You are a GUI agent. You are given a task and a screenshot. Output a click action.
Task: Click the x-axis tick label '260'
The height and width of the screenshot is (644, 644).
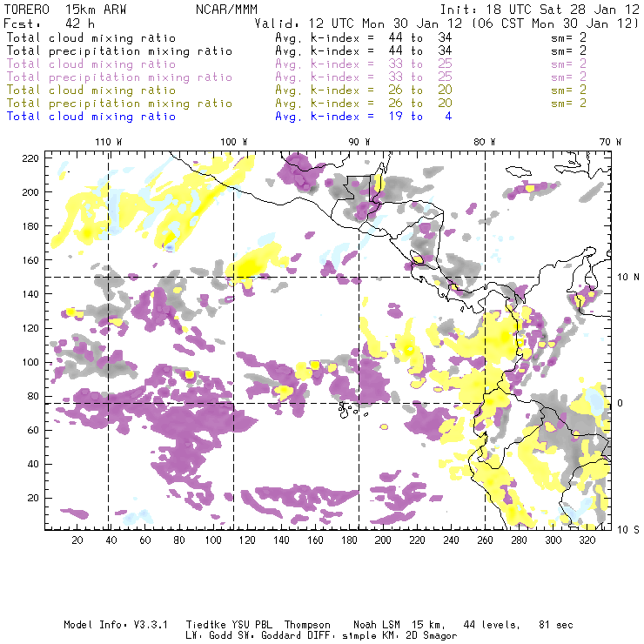point(485,540)
